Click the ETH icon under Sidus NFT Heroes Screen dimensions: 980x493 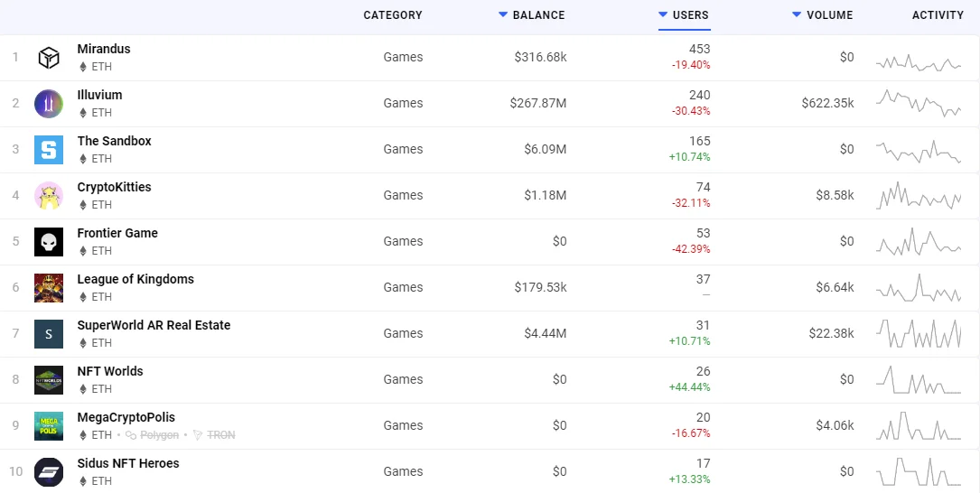click(82, 481)
